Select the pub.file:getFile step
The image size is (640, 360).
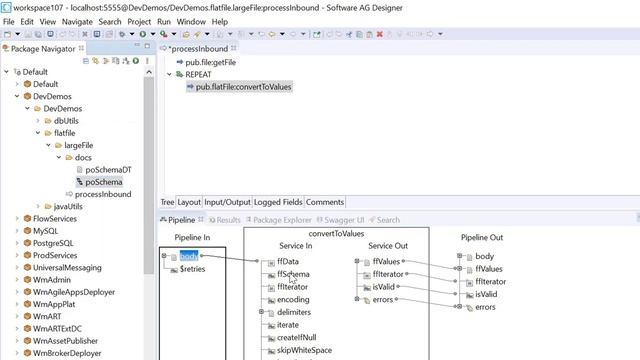[x=210, y=62]
